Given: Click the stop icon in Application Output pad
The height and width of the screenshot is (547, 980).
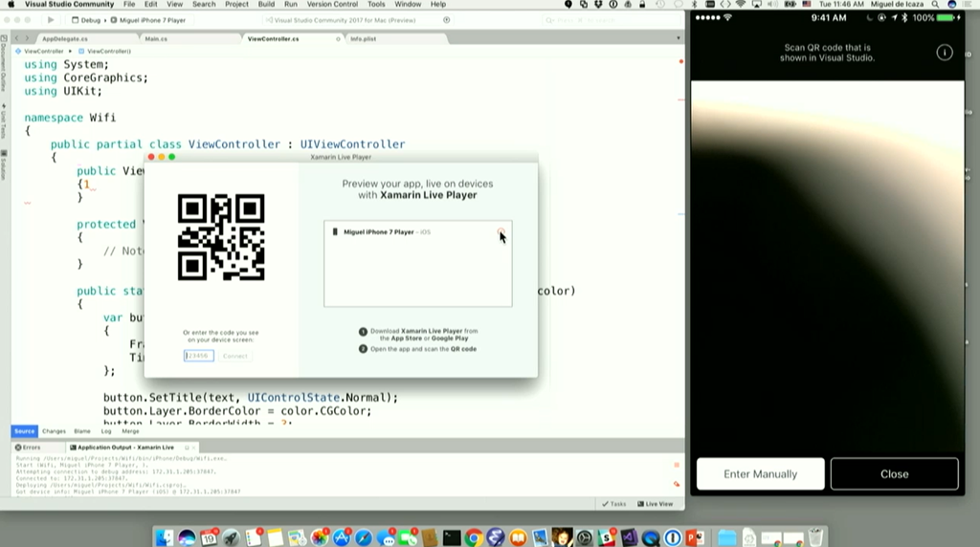Looking at the screenshot, I should tap(677, 465).
